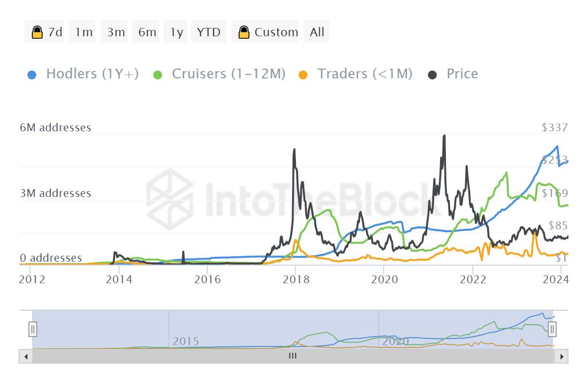Click the lock icon on 7d button
Image resolution: width=588 pixels, height=392 pixels.
(37, 32)
